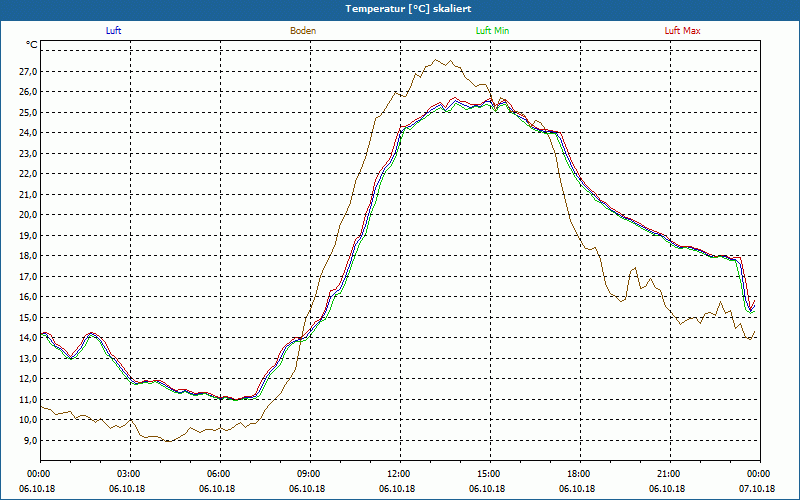
Task: Click the 27,0 y-axis value
Action: pos(28,71)
